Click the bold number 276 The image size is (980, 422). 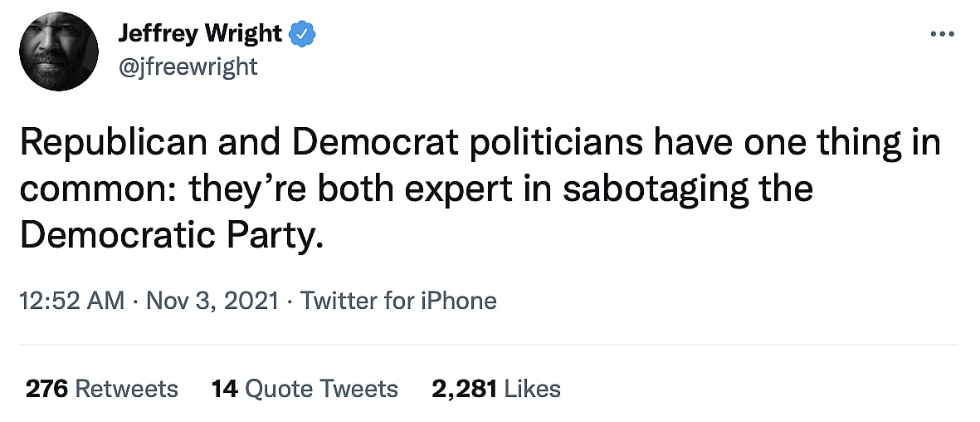click(x=46, y=389)
